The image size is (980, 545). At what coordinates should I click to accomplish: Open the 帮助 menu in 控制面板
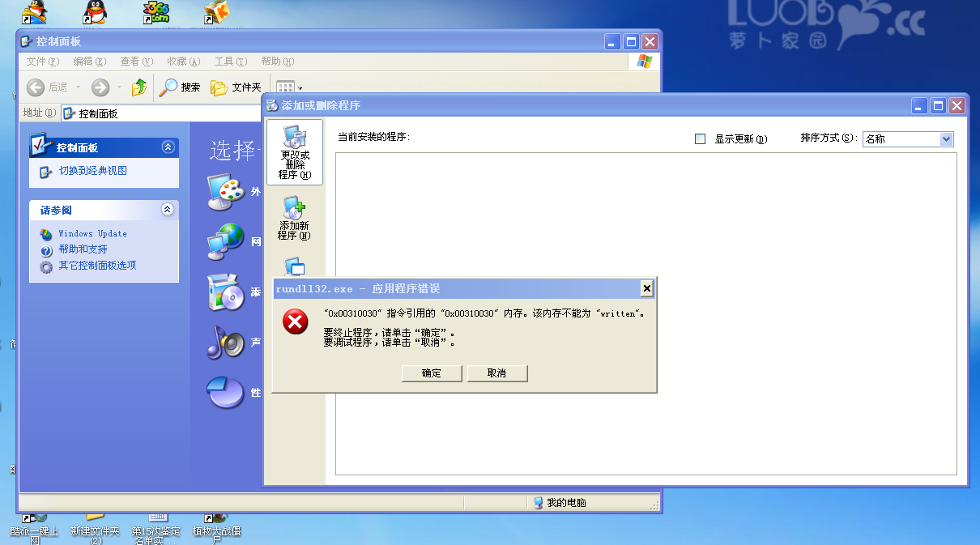click(x=277, y=62)
